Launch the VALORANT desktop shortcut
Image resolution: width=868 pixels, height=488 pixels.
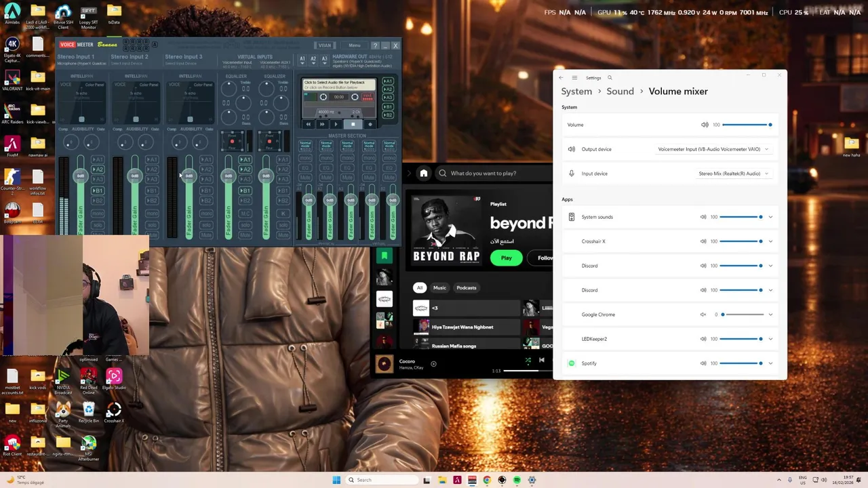click(x=12, y=81)
